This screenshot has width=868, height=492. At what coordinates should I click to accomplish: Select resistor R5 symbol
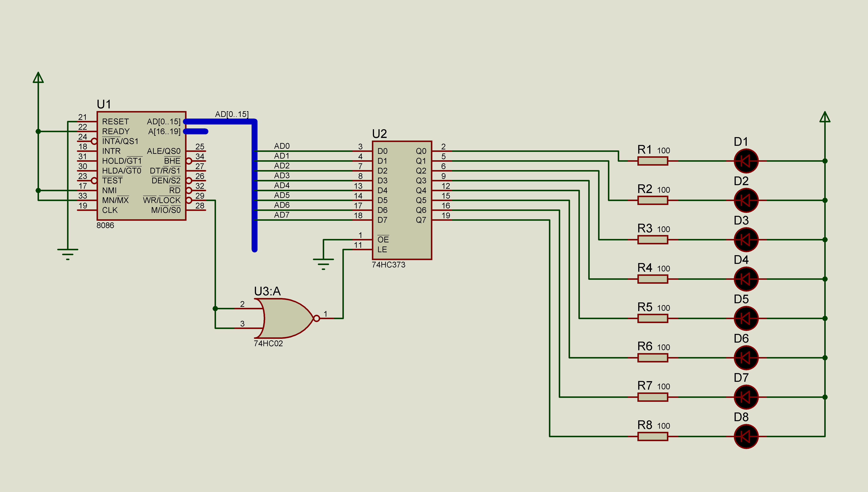[x=653, y=318]
